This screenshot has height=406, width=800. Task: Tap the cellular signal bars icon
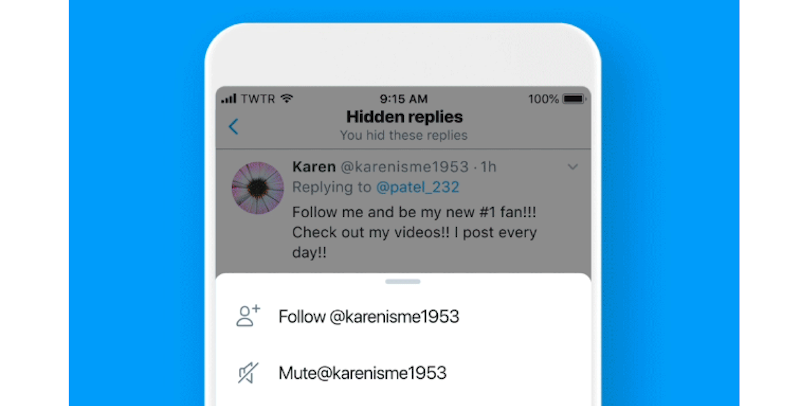pos(229,98)
